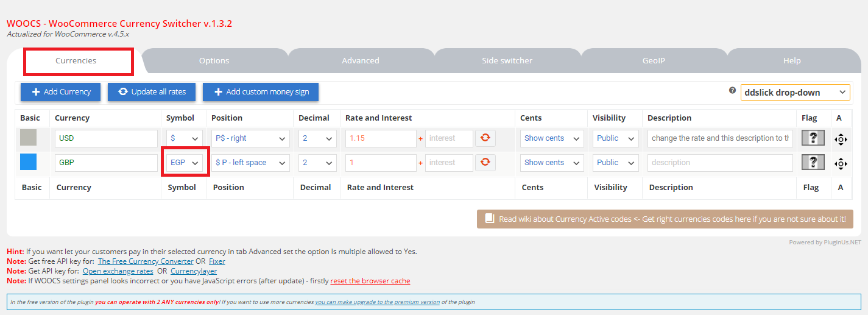Viewport: 868px width, 315px height.
Task: Open the USD Show cents dropdown
Action: click(x=552, y=138)
